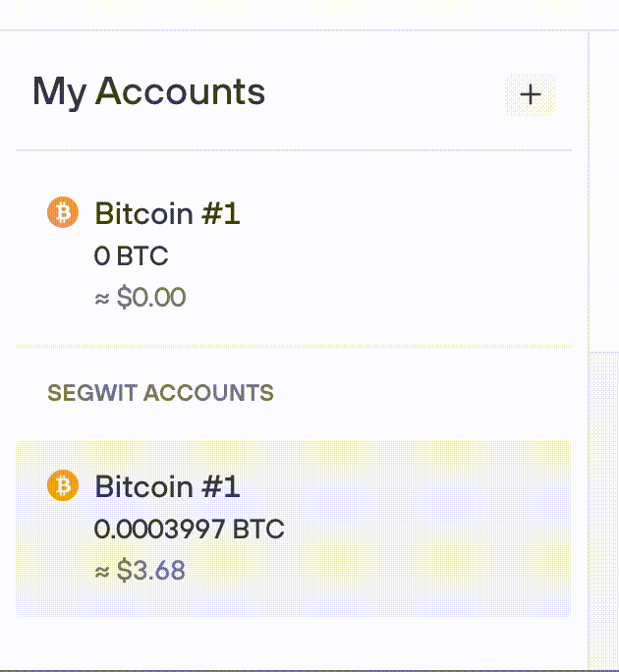The image size is (619, 672).
Task: Click the BTC unit text in Segwit balance
Action: (258, 530)
